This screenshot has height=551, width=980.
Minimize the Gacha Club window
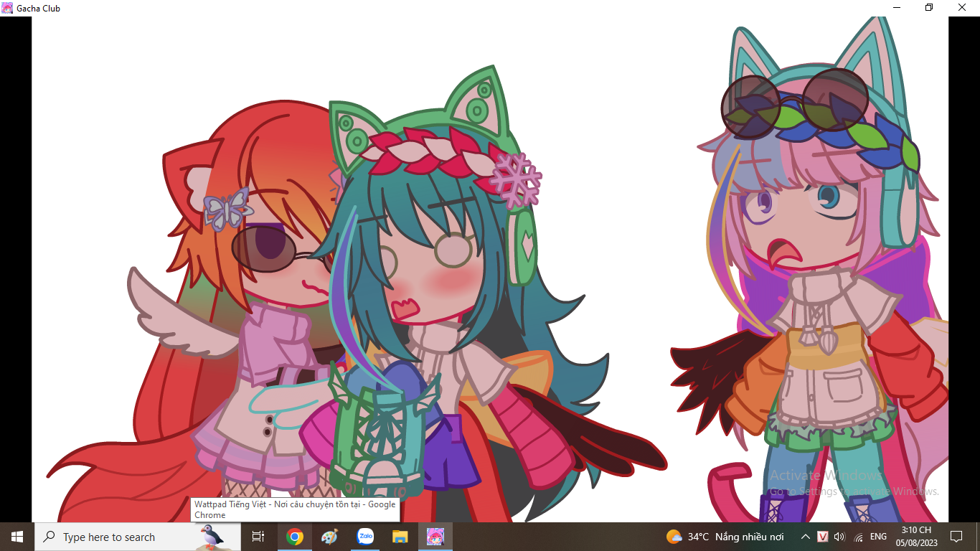(897, 8)
